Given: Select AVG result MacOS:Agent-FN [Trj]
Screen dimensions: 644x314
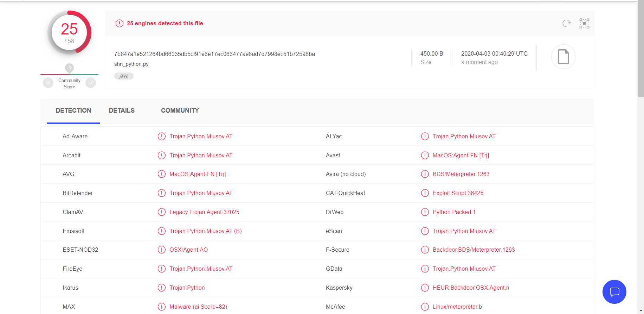Looking at the screenshot, I should click(x=198, y=174).
